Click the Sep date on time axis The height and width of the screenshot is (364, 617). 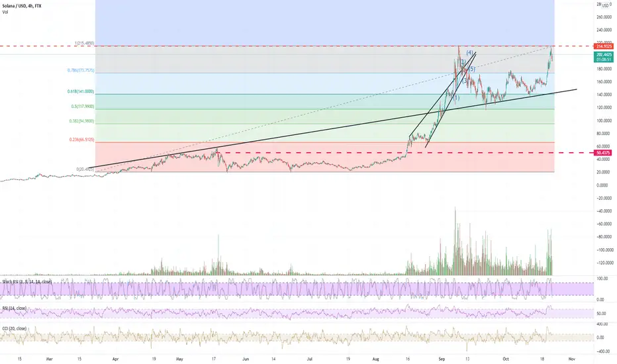pyautogui.click(x=442, y=359)
